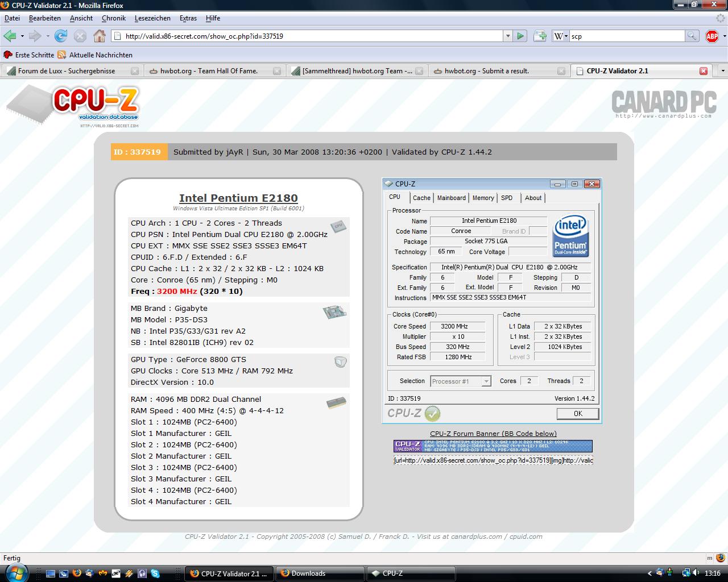This screenshot has width=728, height=582.
Task: Click the RAM stick icon beside RAM info
Action: (x=336, y=403)
